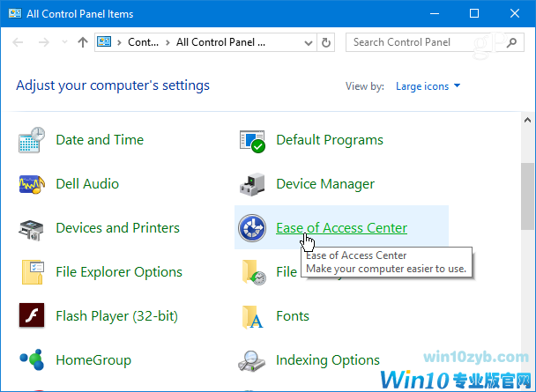Go back with the Back arrow

(18, 42)
